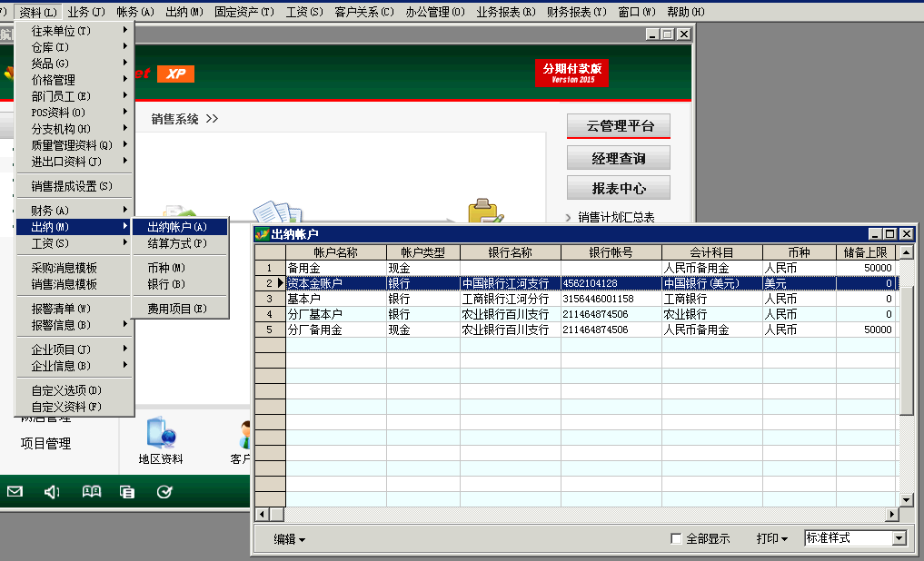Click the clipboard icon in sales system

(485, 211)
